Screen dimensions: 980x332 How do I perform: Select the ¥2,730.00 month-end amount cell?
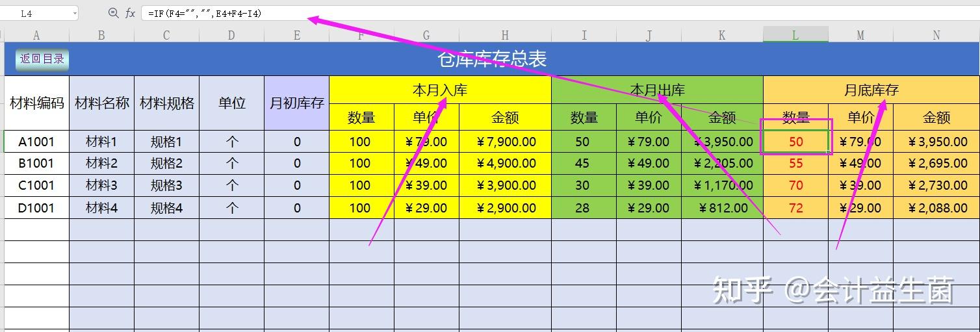[936, 185]
